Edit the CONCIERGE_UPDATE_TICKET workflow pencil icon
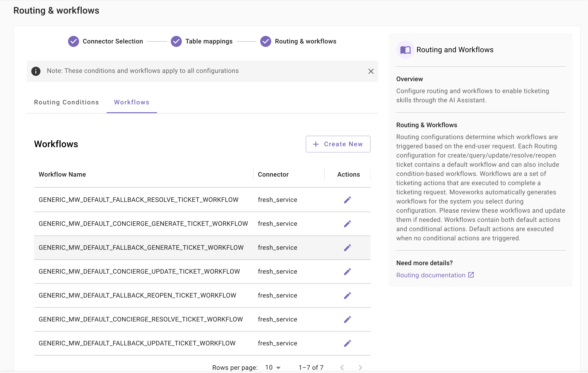The image size is (588, 373). [347, 272]
